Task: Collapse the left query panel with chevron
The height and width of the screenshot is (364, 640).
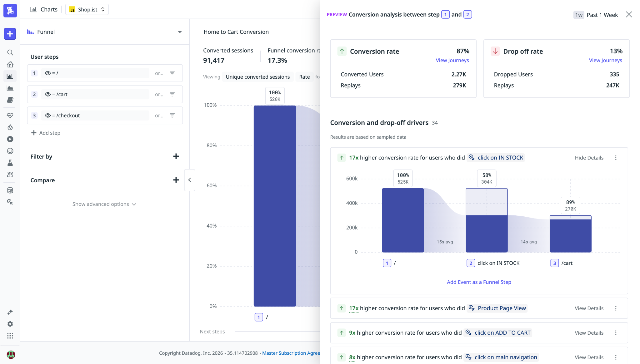Action: (x=189, y=180)
